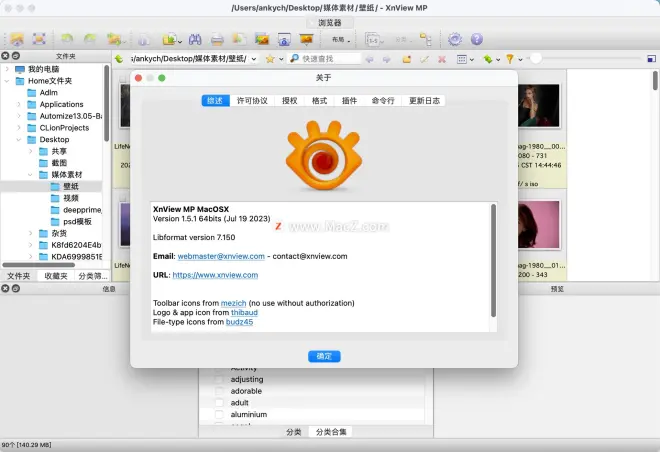
Task: Delete selection with the red X icon
Action: coord(442,59)
